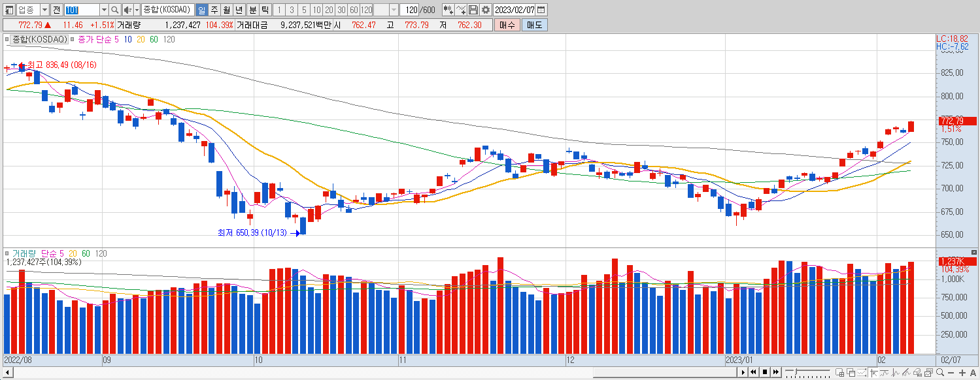The height and width of the screenshot is (380, 980).
Task: Click the fast-forward double-arrow button
Action: coord(775,372)
